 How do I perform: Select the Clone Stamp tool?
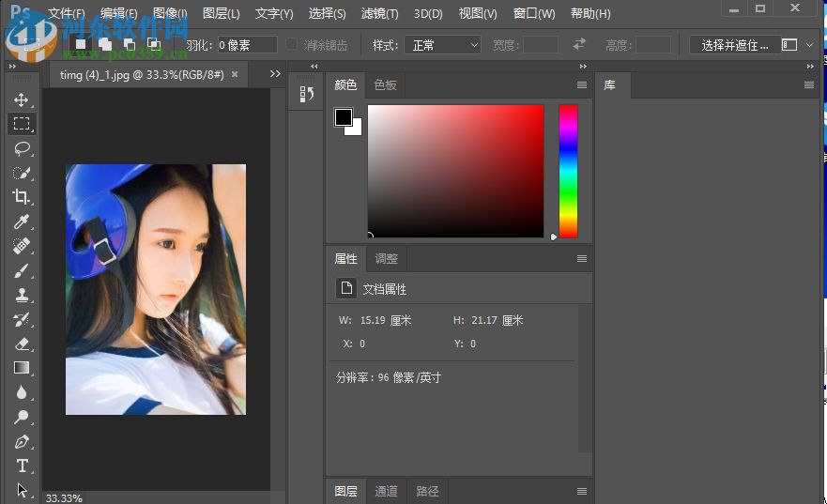(21, 296)
